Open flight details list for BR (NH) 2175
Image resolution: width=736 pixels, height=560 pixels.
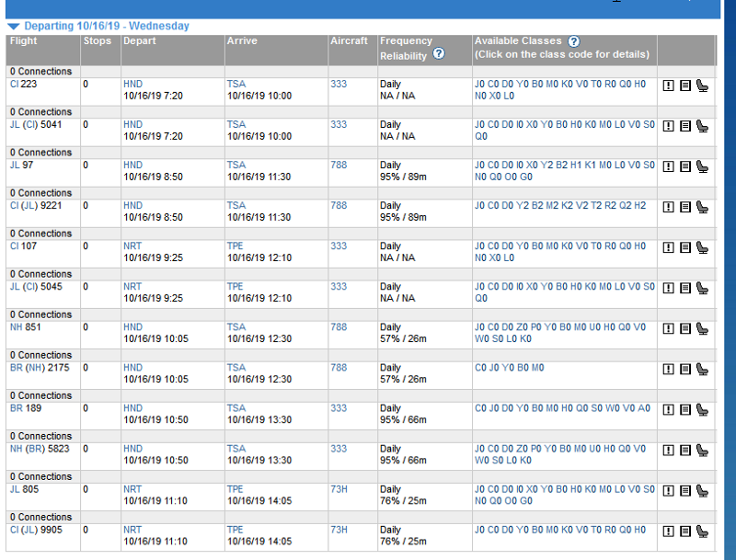pyautogui.click(x=685, y=369)
